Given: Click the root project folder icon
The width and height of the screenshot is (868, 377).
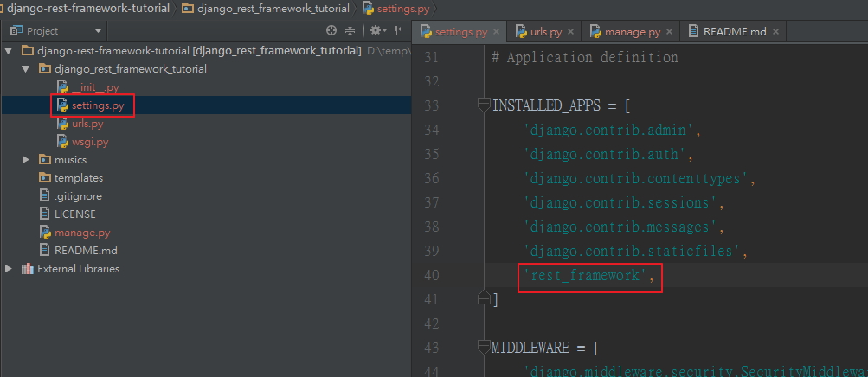Looking at the screenshot, I should pos(28,51).
